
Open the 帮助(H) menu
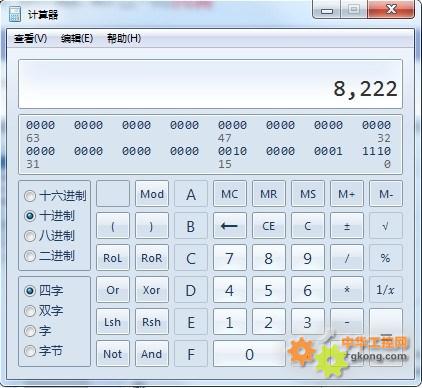pyautogui.click(x=124, y=39)
